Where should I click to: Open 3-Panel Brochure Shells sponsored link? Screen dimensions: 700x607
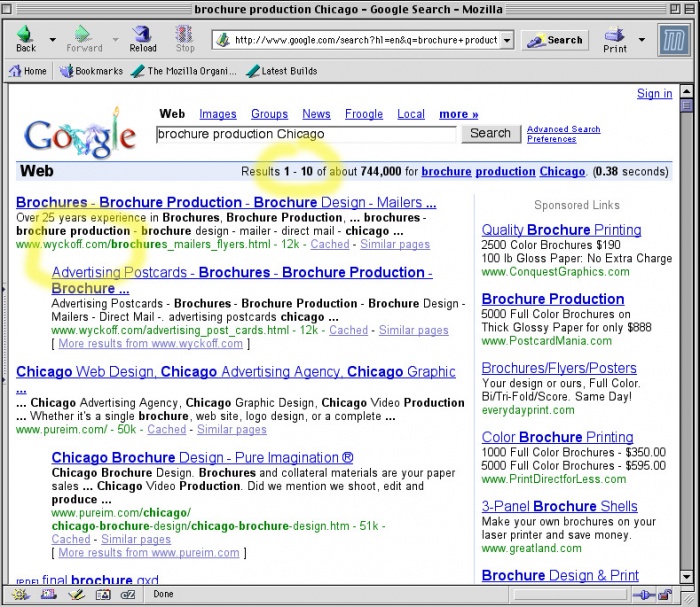click(559, 506)
